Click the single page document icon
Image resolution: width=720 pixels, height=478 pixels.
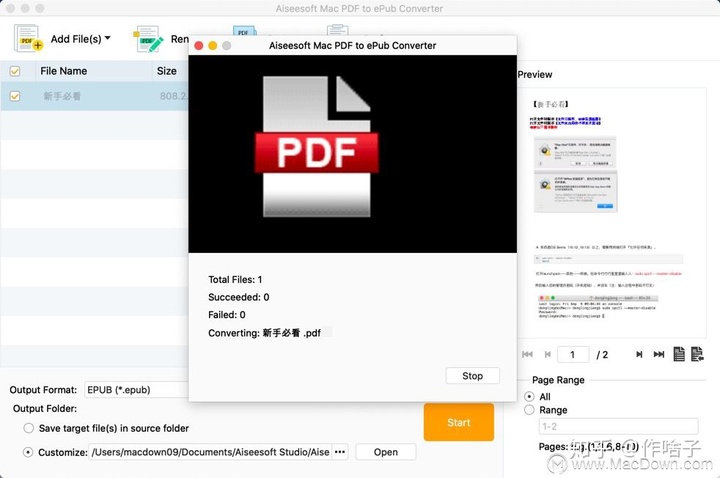(x=679, y=354)
